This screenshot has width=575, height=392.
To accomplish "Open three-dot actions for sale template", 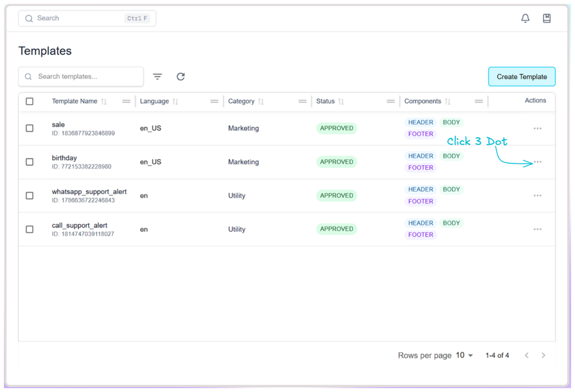I will [x=537, y=128].
